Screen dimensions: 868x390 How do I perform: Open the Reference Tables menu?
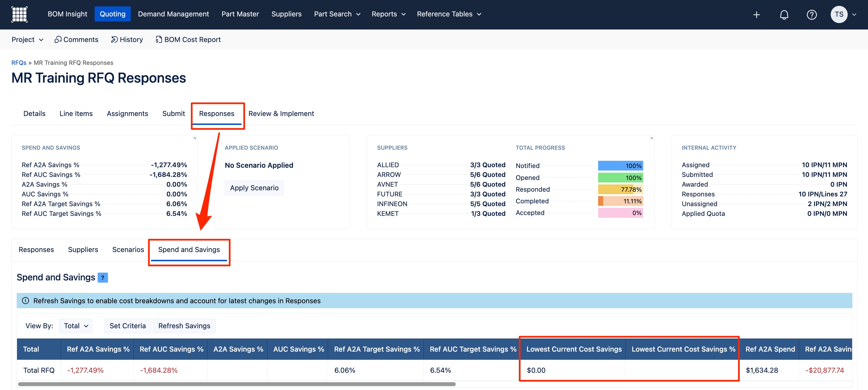pyautogui.click(x=449, y=14)
